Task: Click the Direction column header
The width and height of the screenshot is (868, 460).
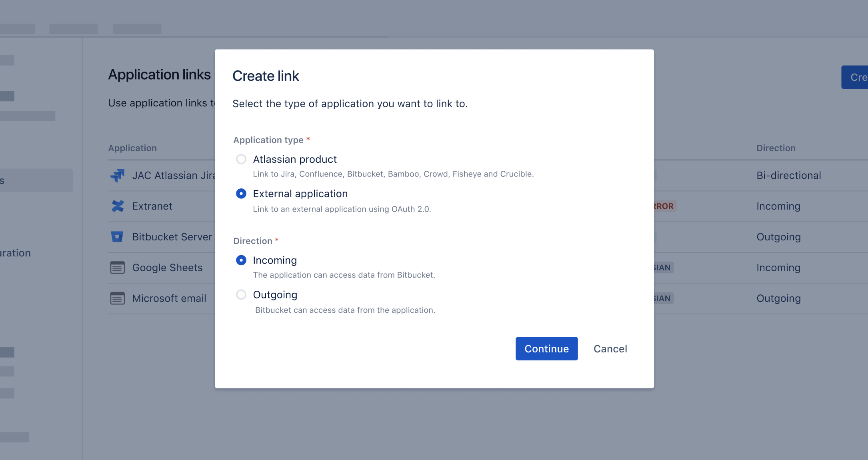Action: point(776,148)
